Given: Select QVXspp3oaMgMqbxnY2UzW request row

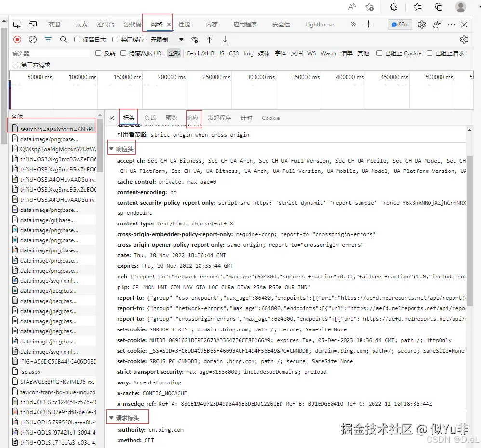Looking at the screenshot, I should 53,149.
